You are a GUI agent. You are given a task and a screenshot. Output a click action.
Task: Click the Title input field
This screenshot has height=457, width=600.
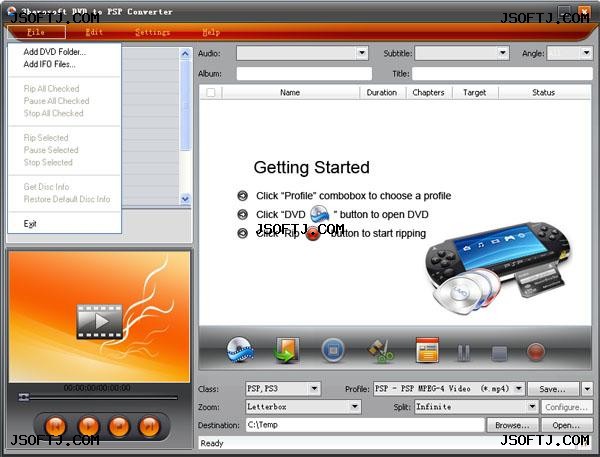502,73
